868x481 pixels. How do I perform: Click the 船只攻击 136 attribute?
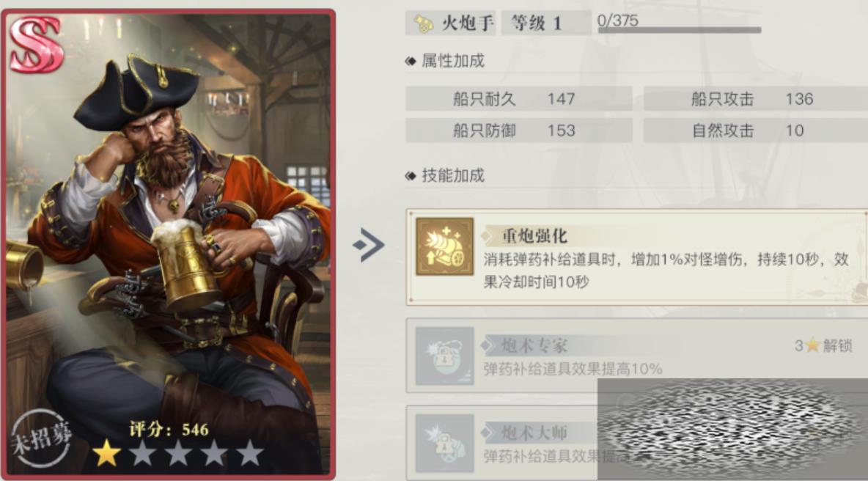coord(756,98)
